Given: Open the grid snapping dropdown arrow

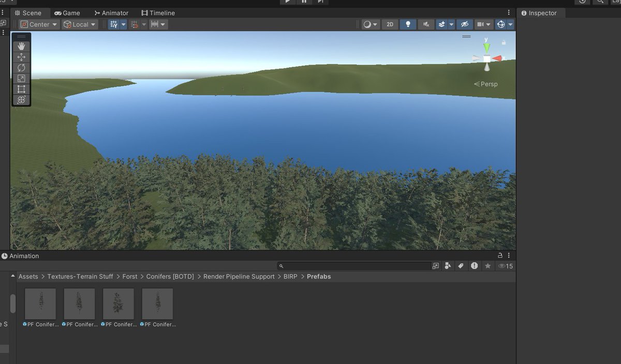Looking at the screenshot, I should coord(124,24).
